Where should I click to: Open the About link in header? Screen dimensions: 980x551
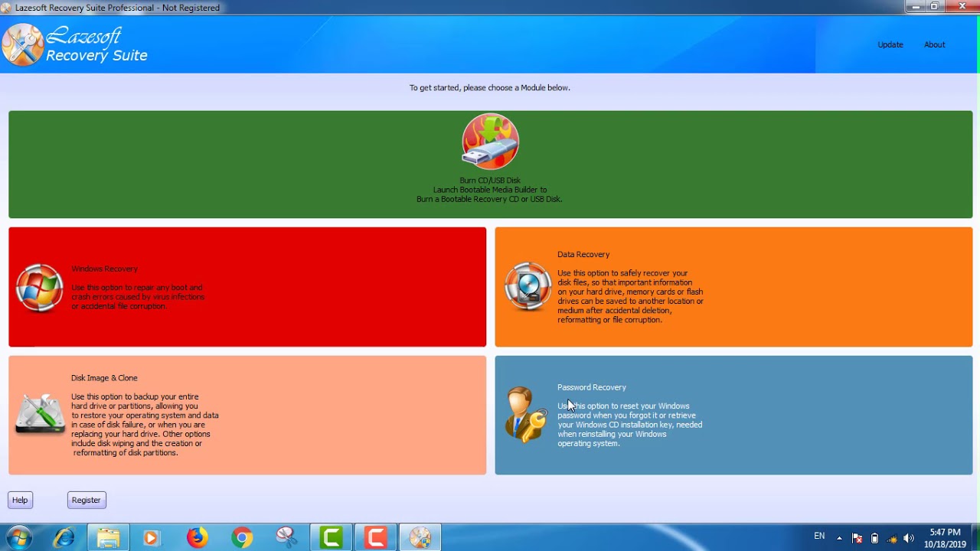935,44
